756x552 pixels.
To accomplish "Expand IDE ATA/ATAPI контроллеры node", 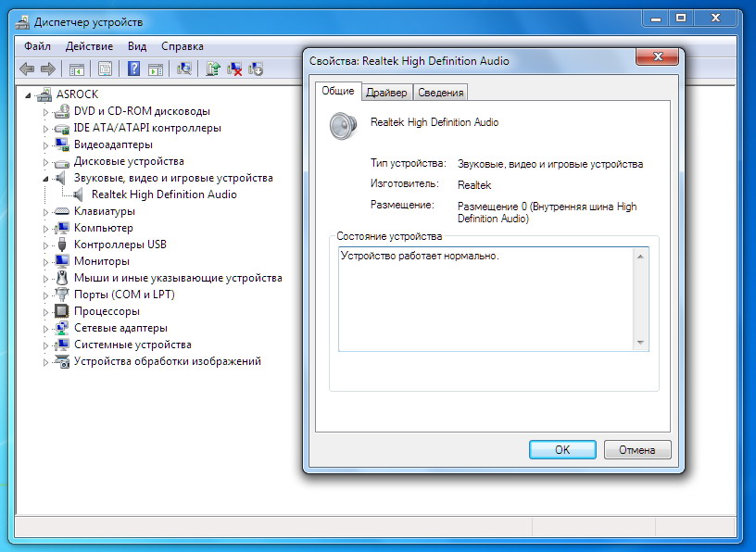I will click(45, 130).
